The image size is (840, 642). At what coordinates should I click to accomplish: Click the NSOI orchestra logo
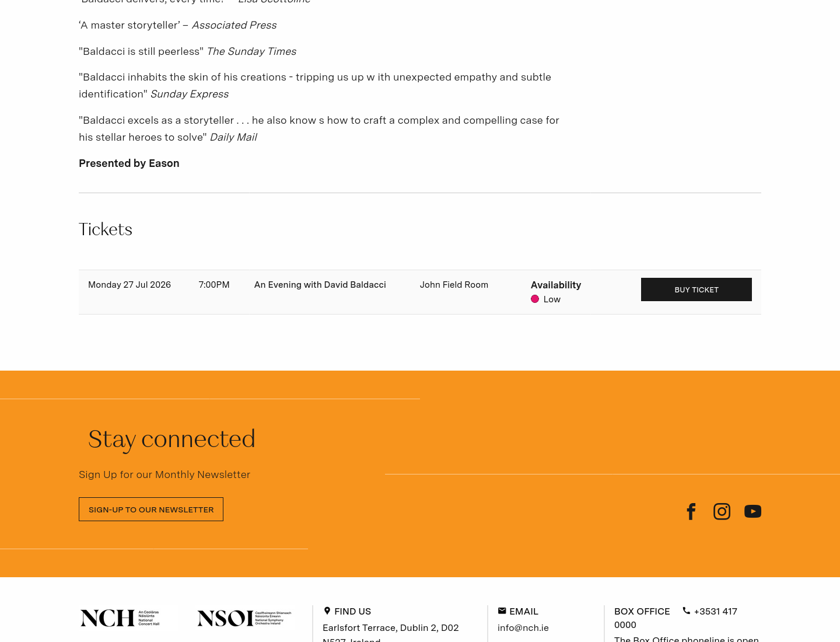click(244, 618)
